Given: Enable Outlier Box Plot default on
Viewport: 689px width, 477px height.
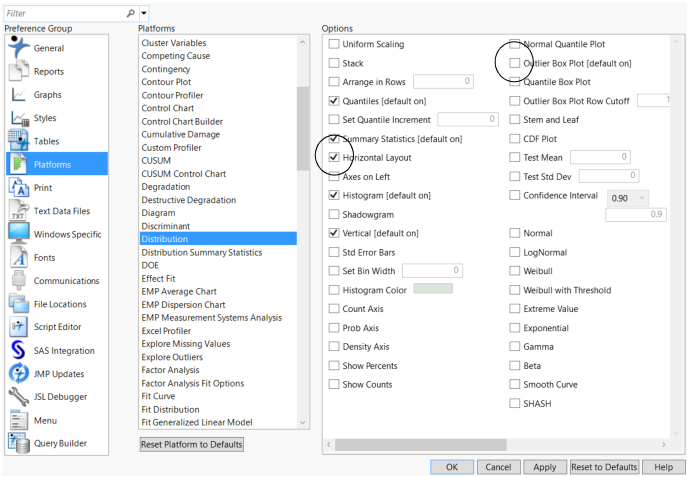Looking at the screenshot, I should pyautogui.click(x=515, y=63).
